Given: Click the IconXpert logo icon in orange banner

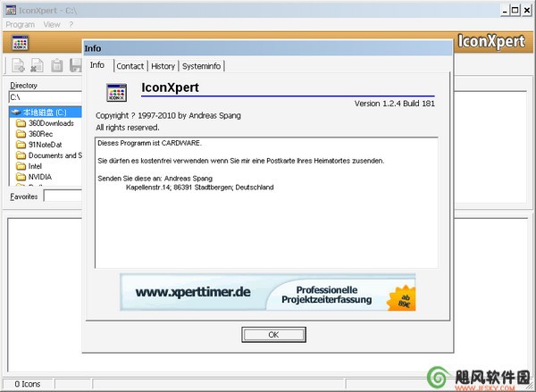Looking at the screenshot, I should pyautogui.click(x=20, y=43).
